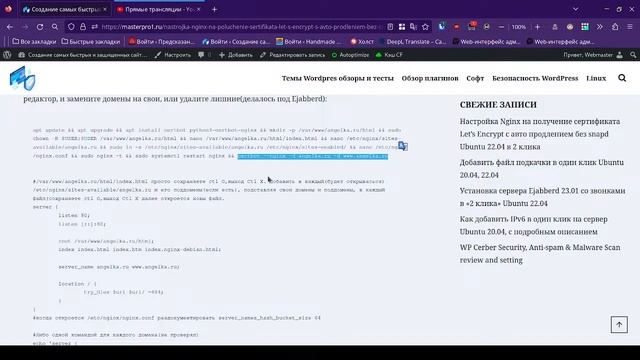
Task: Reset zoom by clicking 100% label
Action: 519,27
